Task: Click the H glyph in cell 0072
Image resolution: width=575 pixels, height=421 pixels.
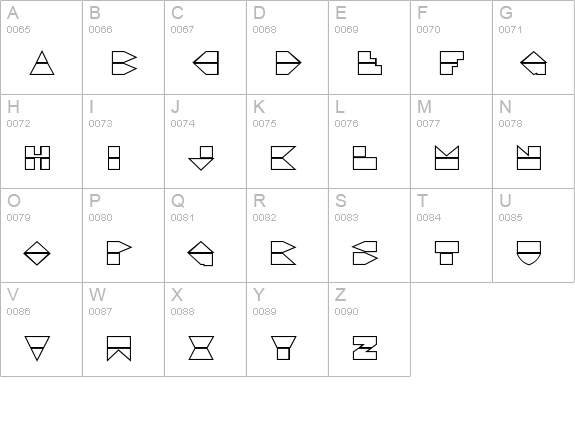Action: point(37,158)
